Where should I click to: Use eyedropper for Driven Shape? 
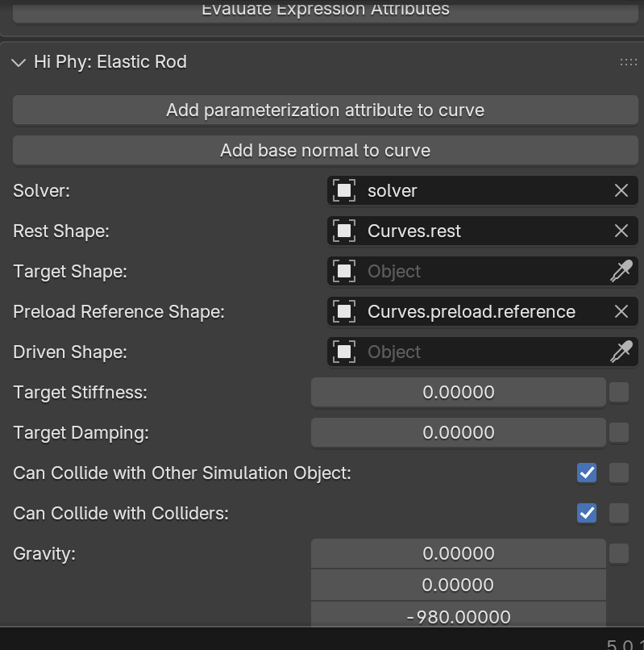pyautogui.click(x=621, y=352)
